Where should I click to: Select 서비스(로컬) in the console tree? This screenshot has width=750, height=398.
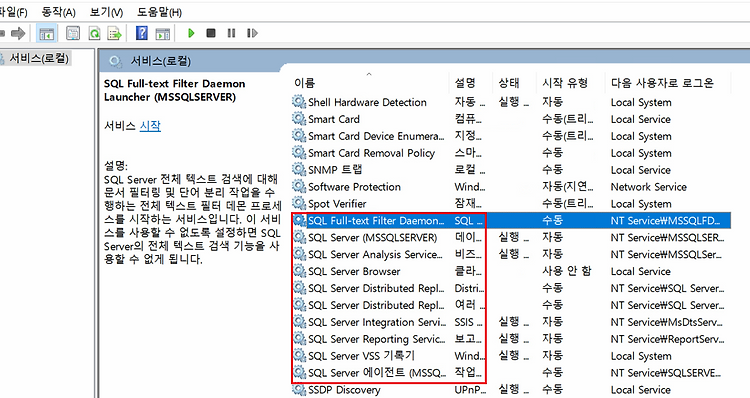click(39, 58)
